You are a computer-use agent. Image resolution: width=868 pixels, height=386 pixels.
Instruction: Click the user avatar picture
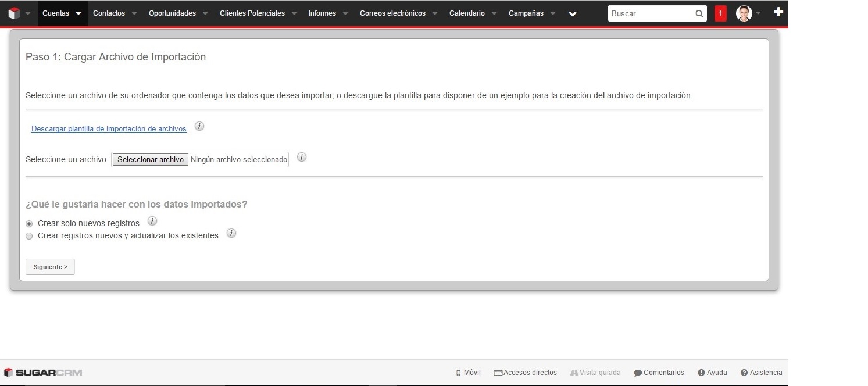(744, 13)
